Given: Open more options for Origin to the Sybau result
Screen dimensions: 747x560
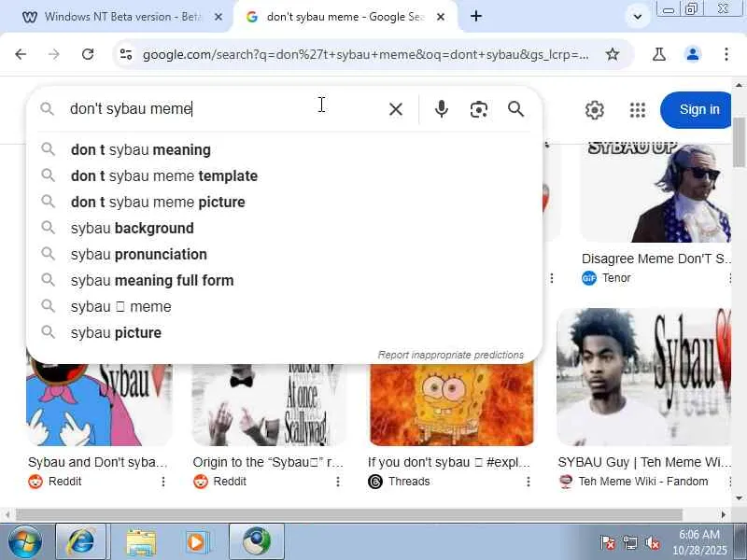Looking at the screenshot, I should 338,482.
